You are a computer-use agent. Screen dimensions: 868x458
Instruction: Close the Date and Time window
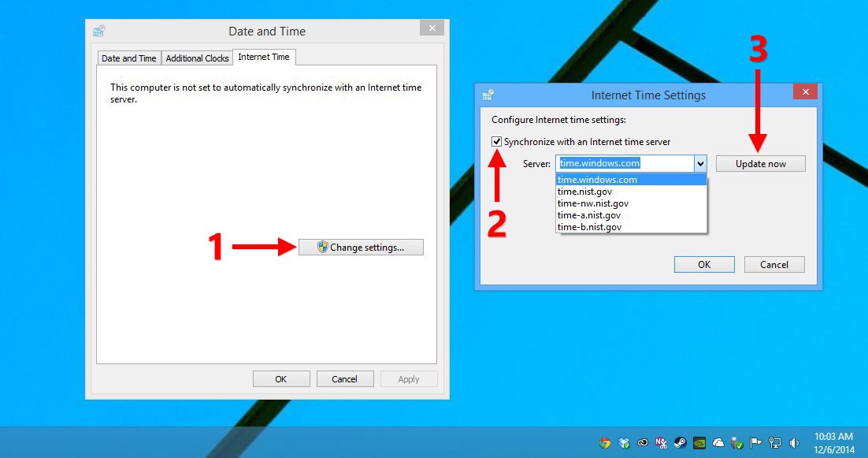(432, 28)
